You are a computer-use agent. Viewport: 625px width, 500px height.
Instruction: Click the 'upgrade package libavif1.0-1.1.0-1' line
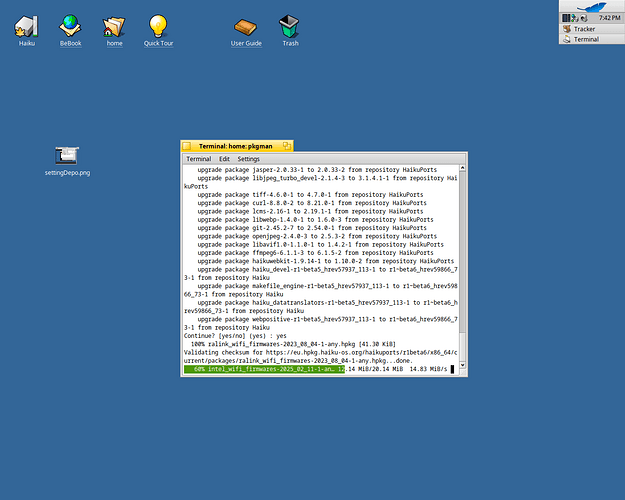pyautogui.click(x=321, y=245)
